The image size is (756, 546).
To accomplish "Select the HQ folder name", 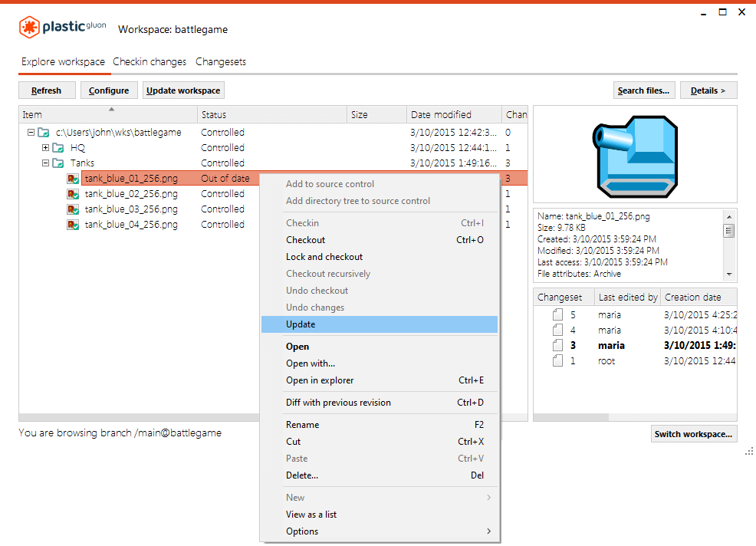I will coord(77,147).
